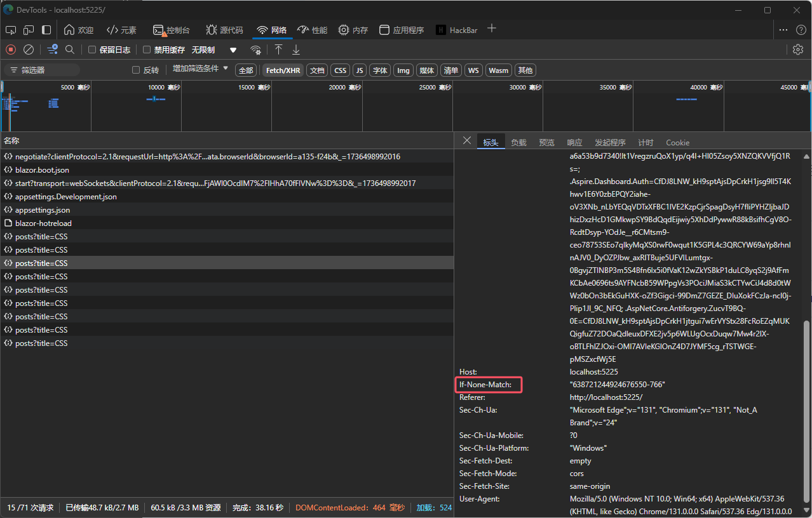This screenshot has width=812, height=518.
Task: Open the network conditions icon
Action: pyautogui.click(x=255, y=50)
